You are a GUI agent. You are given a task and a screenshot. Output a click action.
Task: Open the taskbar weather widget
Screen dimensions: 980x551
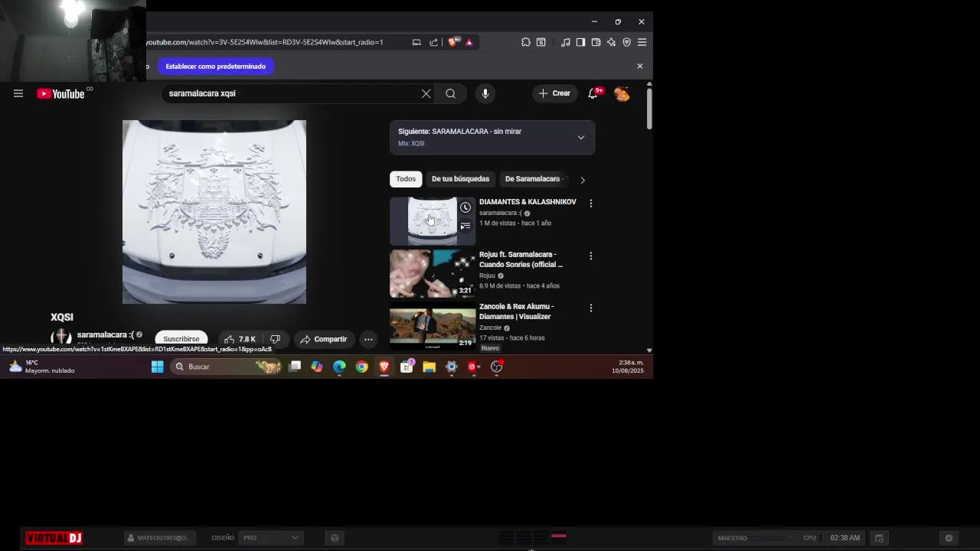coord(42,367)
